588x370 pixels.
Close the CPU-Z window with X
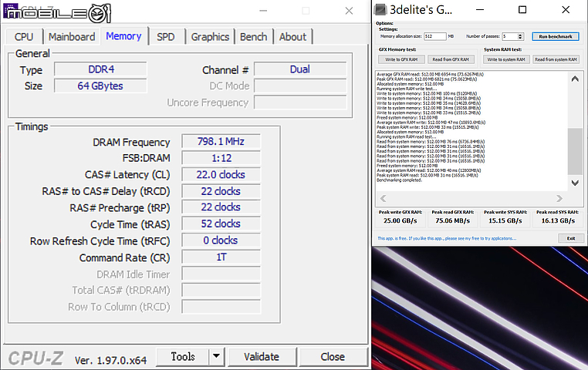349,11
